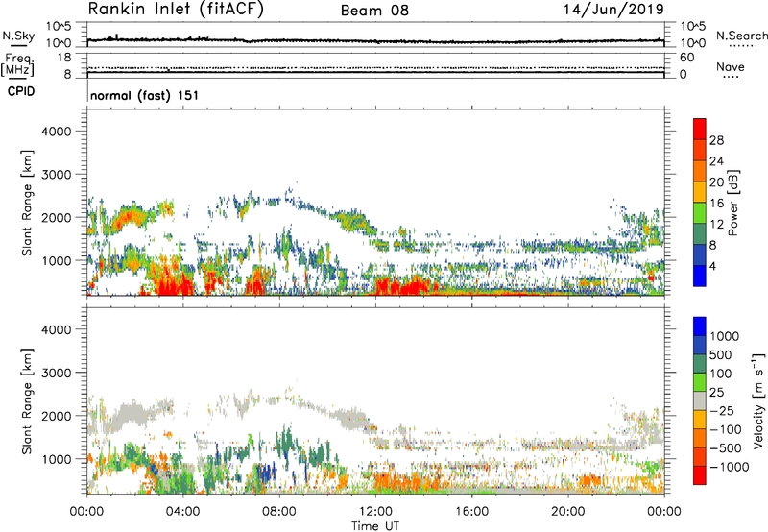
Task: Click the "100" label on Velocity colorbar
Action: coord(722,374)
